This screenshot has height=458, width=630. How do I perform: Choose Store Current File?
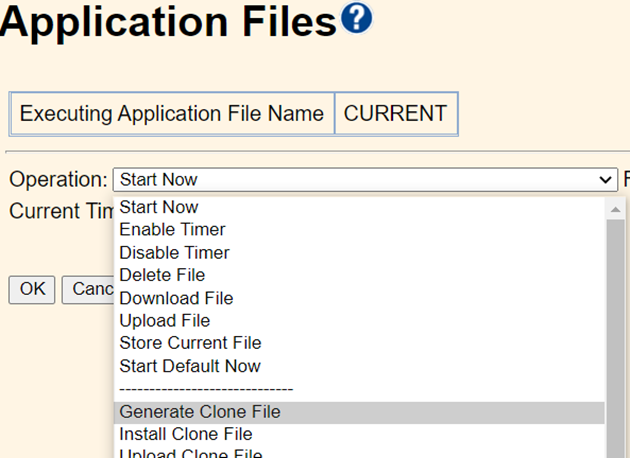point(190,344)
